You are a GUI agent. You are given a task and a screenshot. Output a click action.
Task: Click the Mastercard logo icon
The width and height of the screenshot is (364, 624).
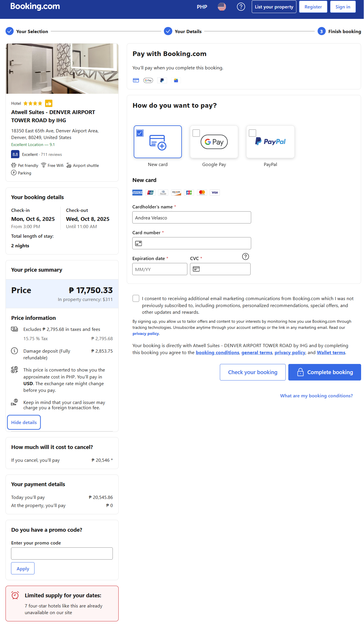coord(202,192)
